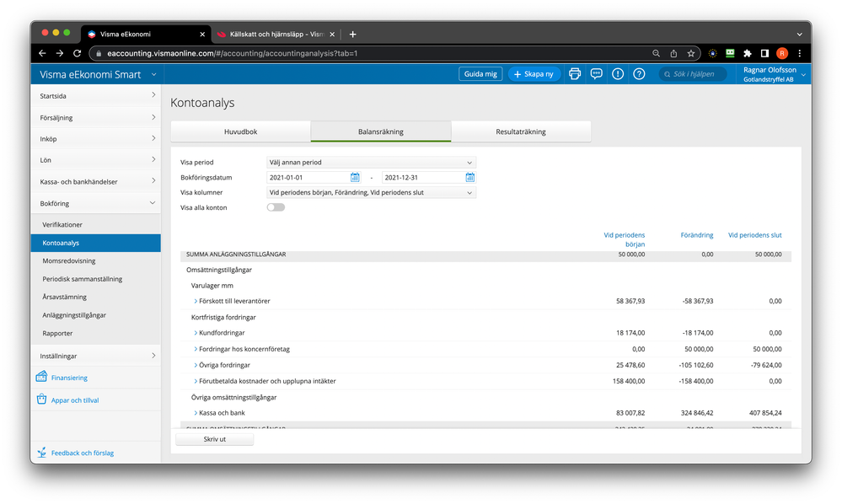Click the start date field 2021-01-01
Viewport: 842px width, 504px height.
tap(308, 177)
